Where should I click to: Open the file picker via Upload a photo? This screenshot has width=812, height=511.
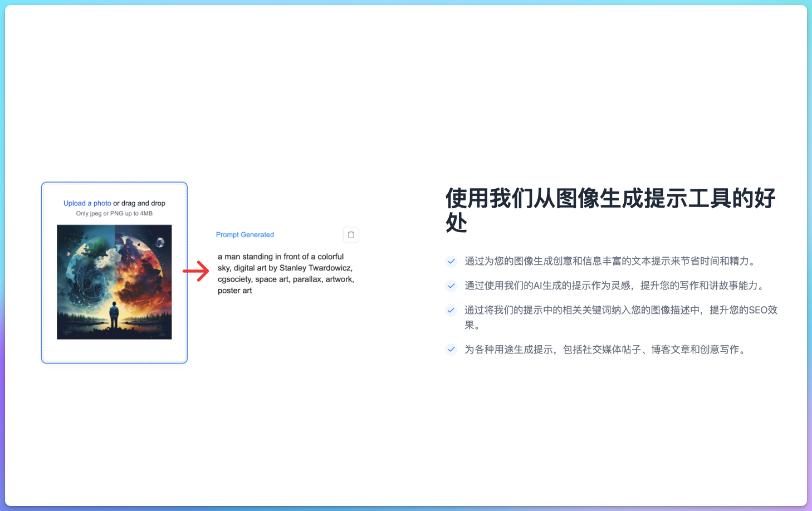[x=87, y=203]
